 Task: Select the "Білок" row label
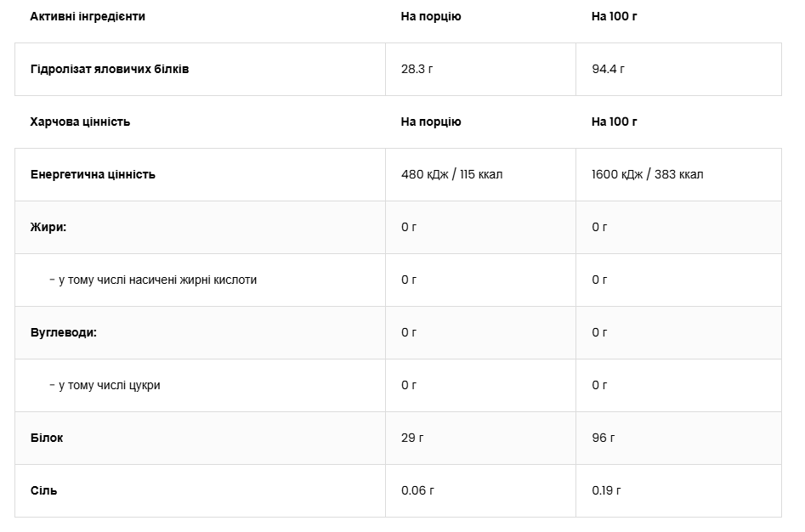[x=47, y=438]
